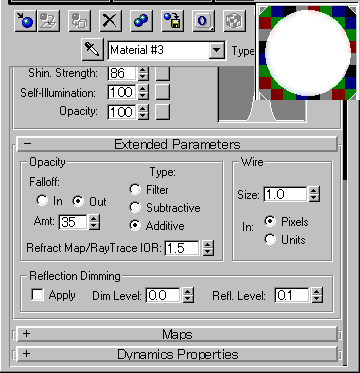Collapse the Extended Parameters rollout
The height and width of the screenshot is (373, 360).
(x=177, y=144)
